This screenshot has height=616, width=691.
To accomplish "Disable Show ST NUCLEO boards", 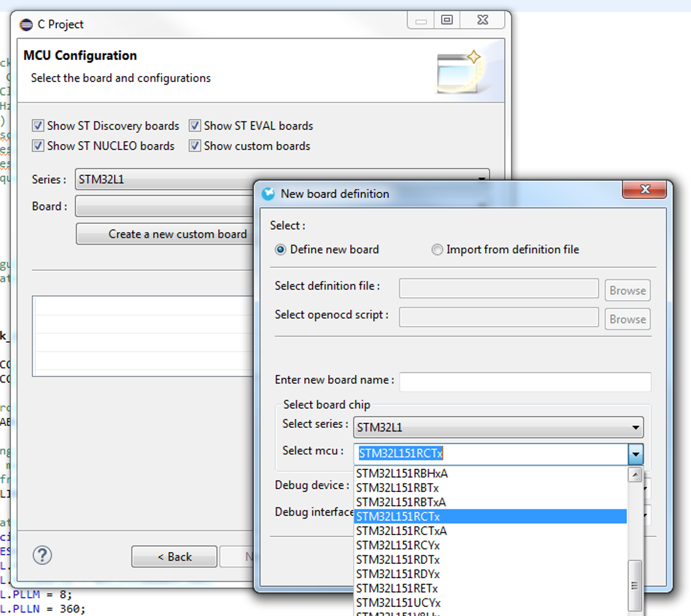I will pyautogui.click(x=38, y=146).
